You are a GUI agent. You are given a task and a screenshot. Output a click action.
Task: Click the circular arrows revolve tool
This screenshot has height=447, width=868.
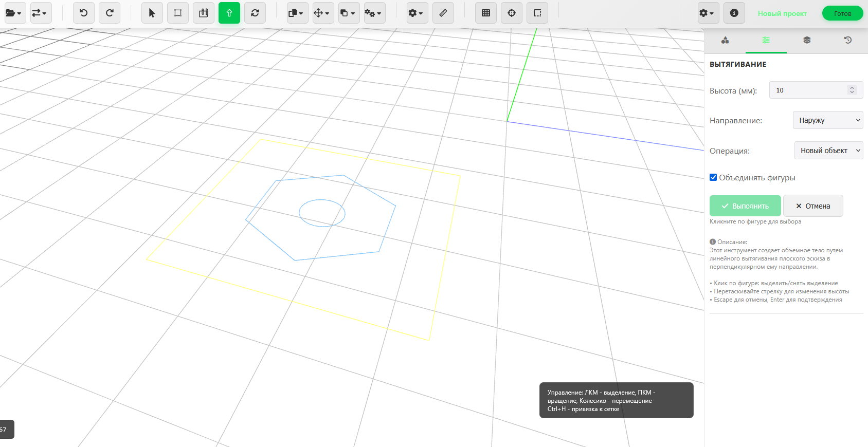click(x=255, y=13)
